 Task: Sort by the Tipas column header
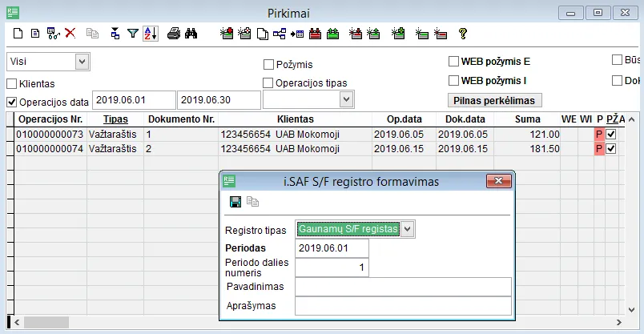click(x=115, y=119)
